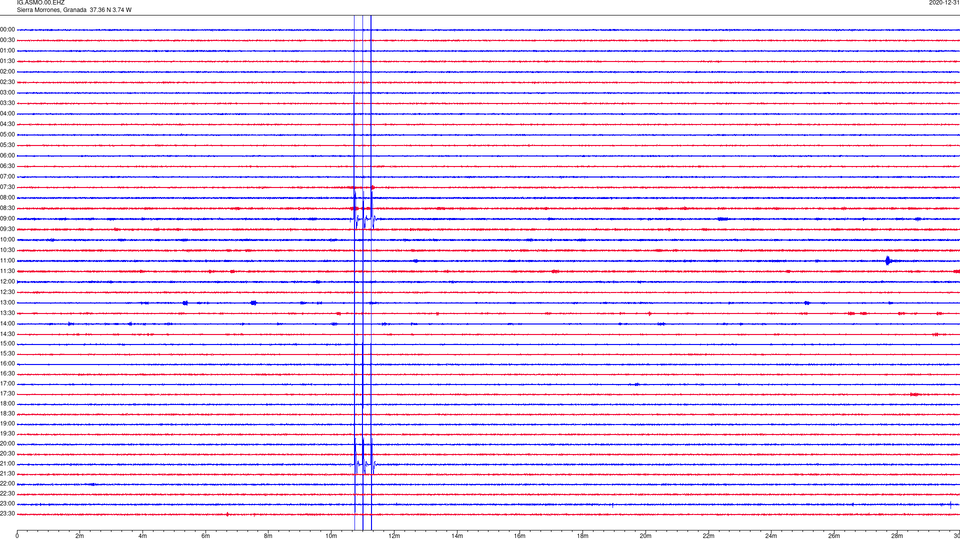Select the 12:00 trace time label
The image size is (960, 540).
(x=7, y=282)
